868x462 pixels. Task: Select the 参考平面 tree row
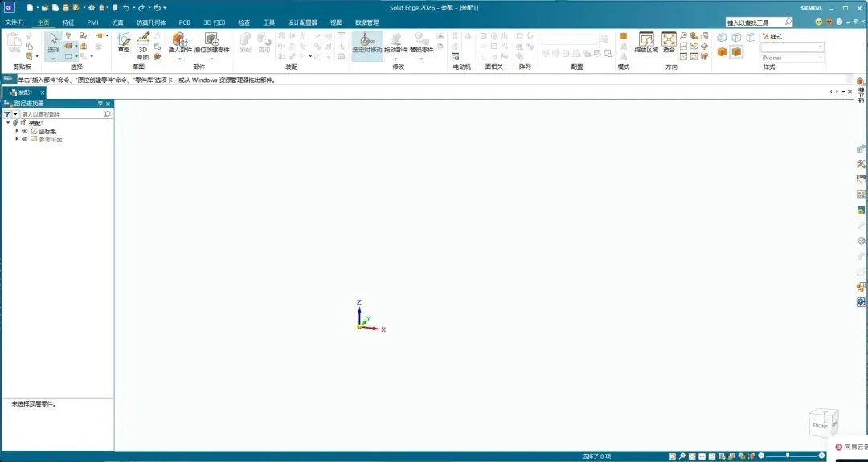[x=51, y=140]
